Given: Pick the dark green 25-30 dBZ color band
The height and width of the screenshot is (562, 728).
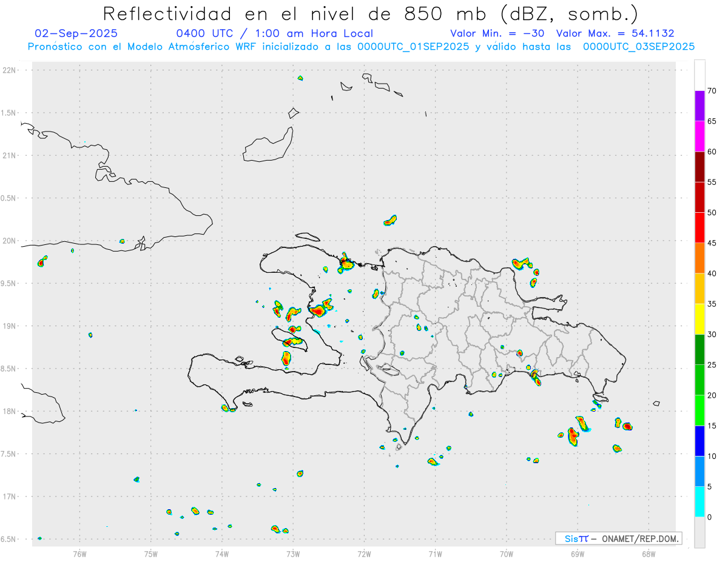Looking at the screenshot, I should (x=699, y=350).
